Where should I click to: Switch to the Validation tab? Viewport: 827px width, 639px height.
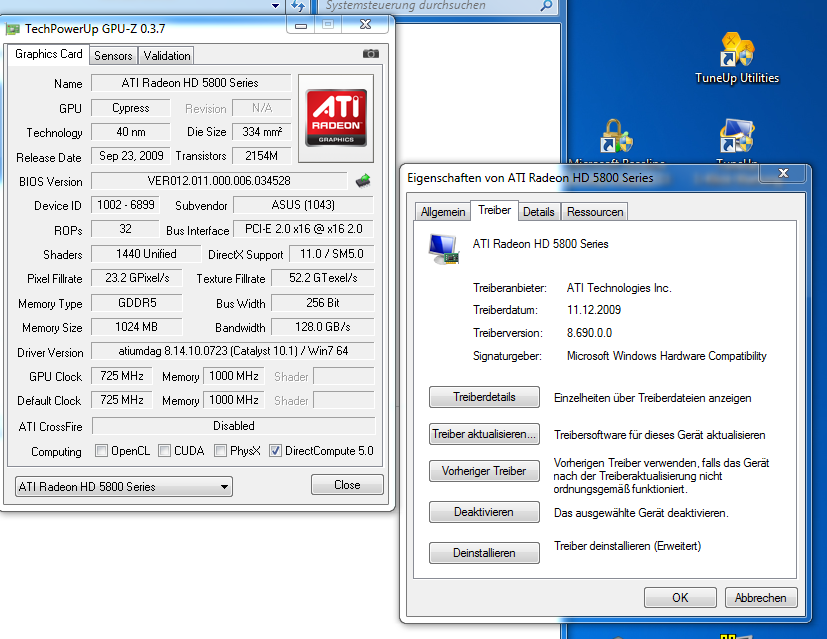pyautogui.click(x=167, y=56)
